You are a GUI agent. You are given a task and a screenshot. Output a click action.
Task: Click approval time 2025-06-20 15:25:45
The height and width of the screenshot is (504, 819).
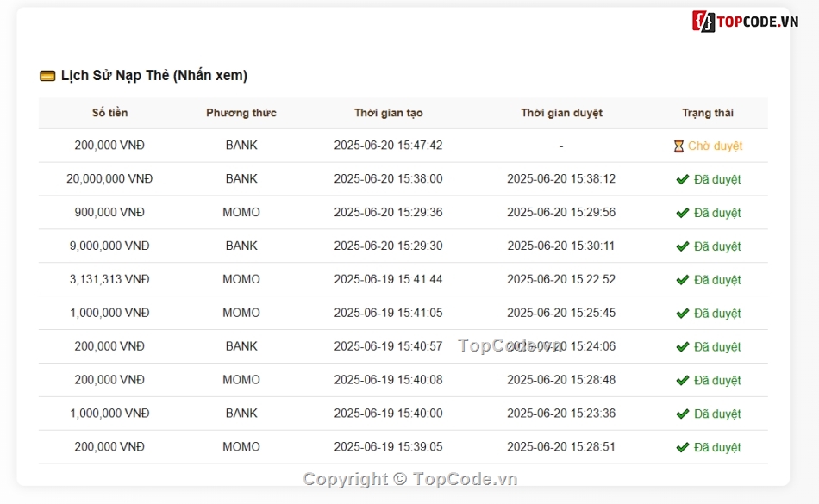point(561,313)
